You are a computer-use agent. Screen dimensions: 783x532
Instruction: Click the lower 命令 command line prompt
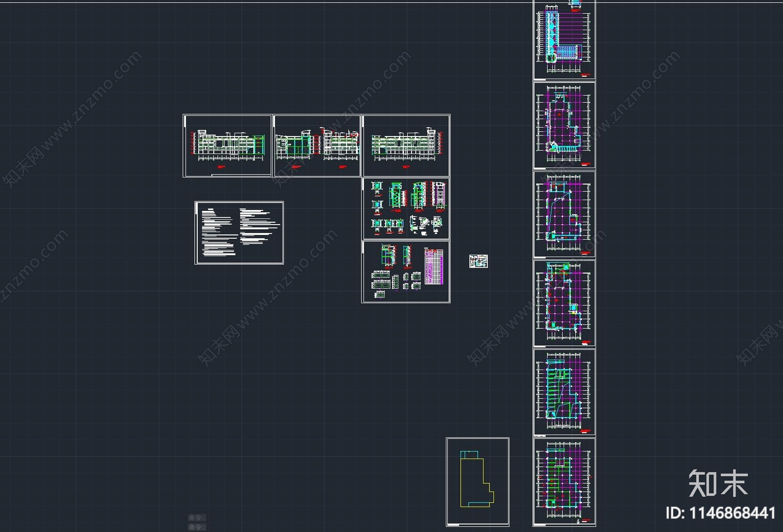[x=197, y=527]
